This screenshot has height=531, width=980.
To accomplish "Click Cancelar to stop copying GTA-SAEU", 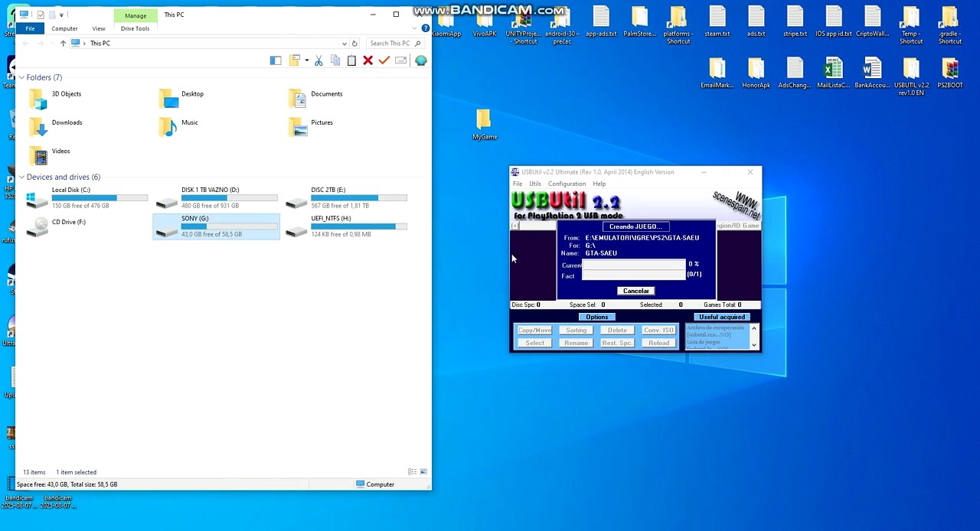I will click(635, 291).
